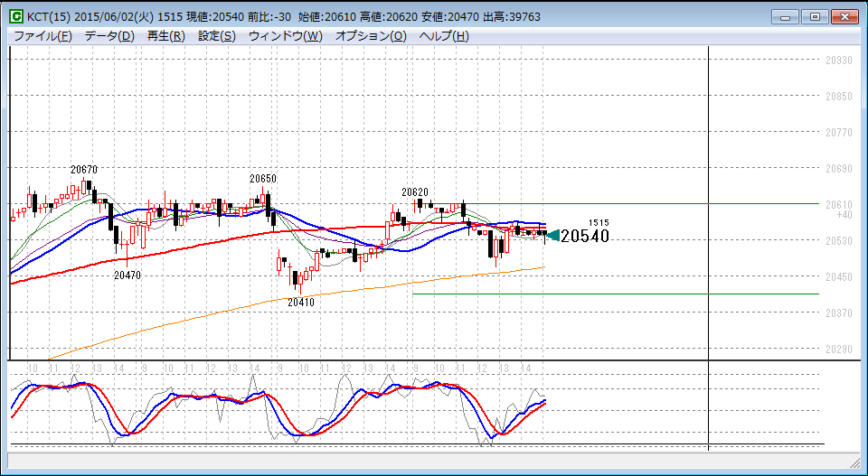
Task: Open the ウィンドウ(W) menu
Action: [x=286, y=36]
